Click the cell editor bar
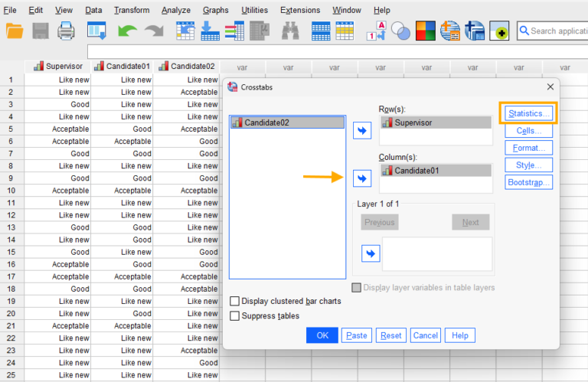Image resolution: width=588 pixels, height=382 pixels. tap(338, 52)
